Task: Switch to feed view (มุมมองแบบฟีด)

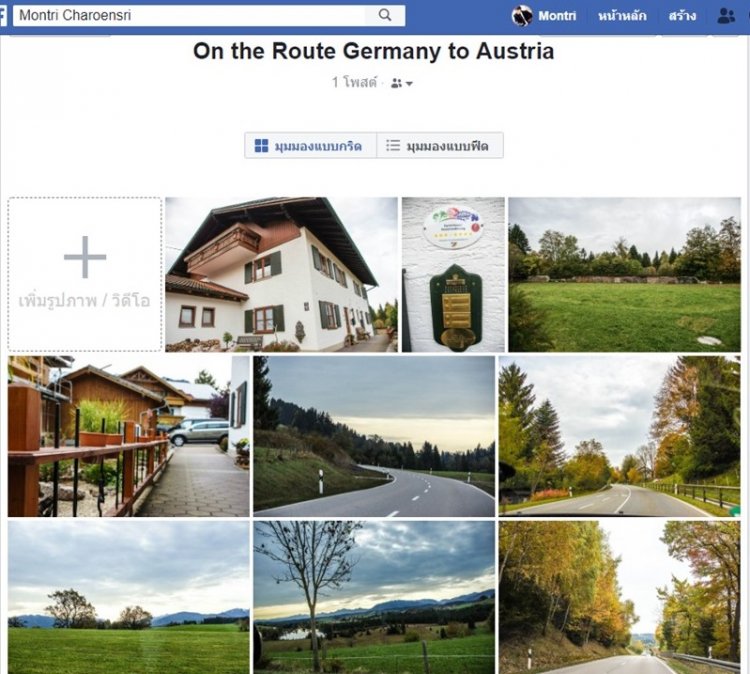Action: [x=440, y=146]
